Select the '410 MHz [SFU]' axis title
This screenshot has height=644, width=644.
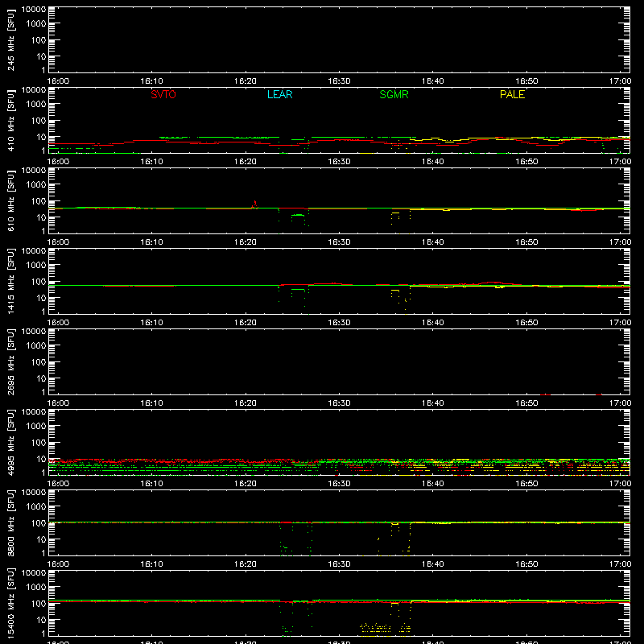(x=10, y=120)
